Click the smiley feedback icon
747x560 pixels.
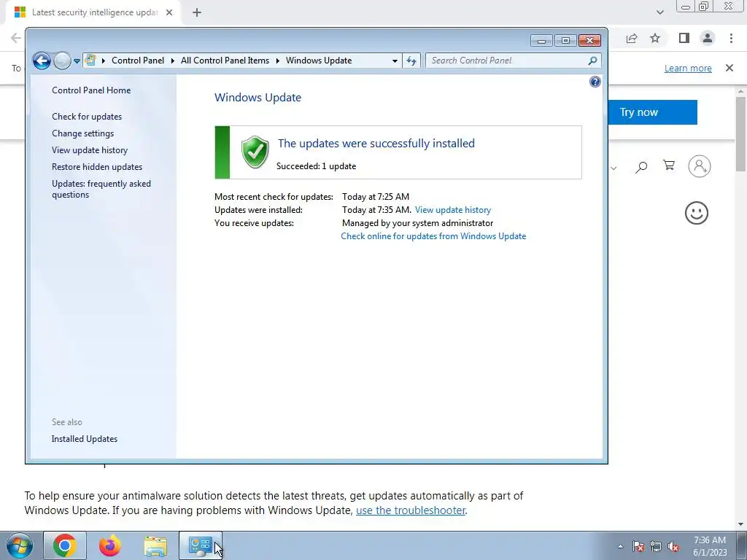tap(697, 213)
